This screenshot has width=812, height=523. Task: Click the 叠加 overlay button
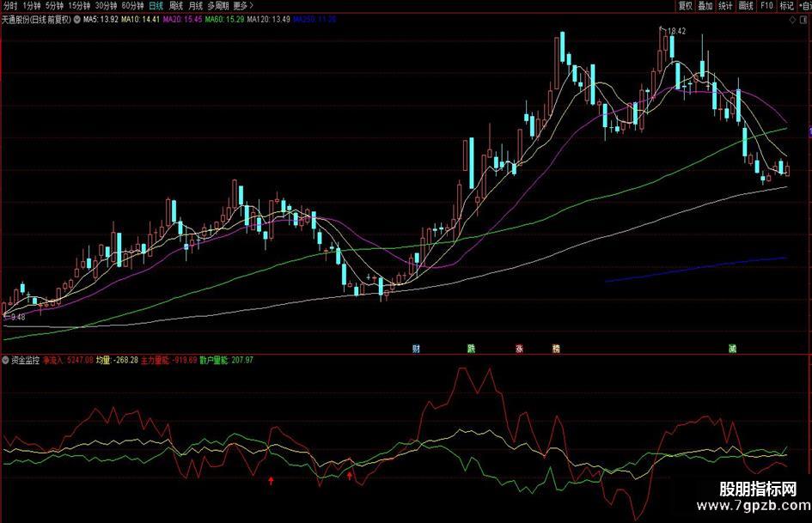[x=705, y=6]
